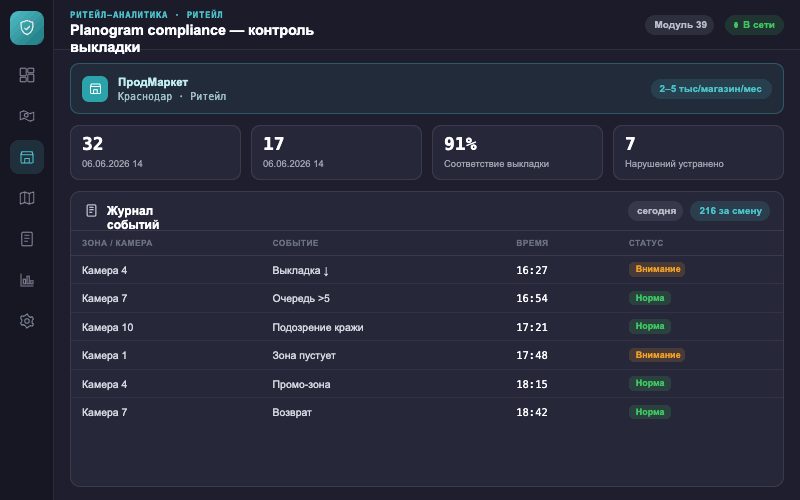Open the folded map icon in sidebar
The height and width of the screenshot is (500, 800).
pyautogui.click(x=27, y=198)
